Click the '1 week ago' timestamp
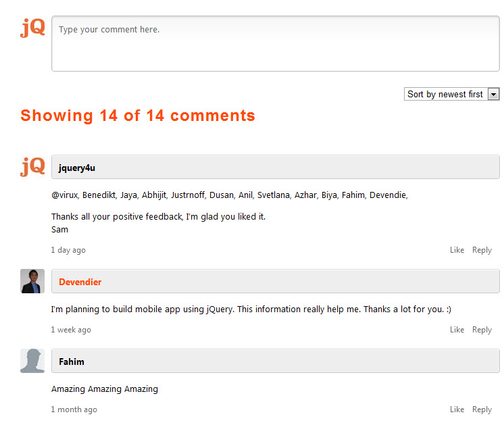 pos(71,330)
